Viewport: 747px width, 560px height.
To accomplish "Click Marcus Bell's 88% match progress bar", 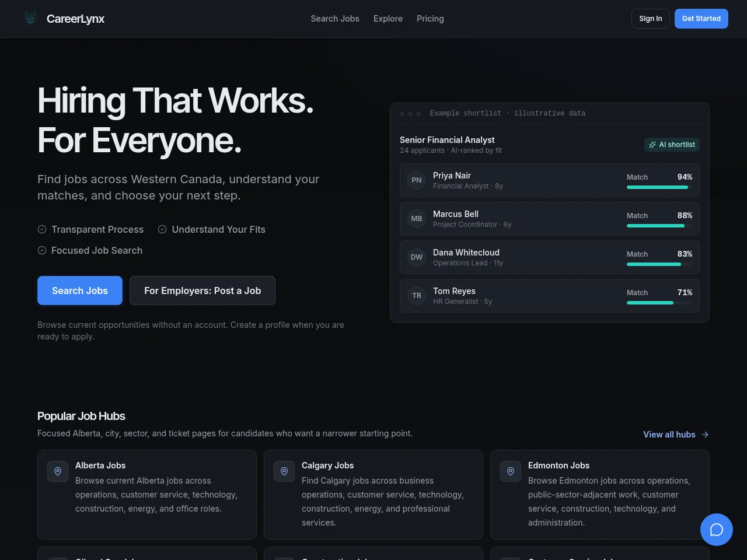I will point(659,226).
